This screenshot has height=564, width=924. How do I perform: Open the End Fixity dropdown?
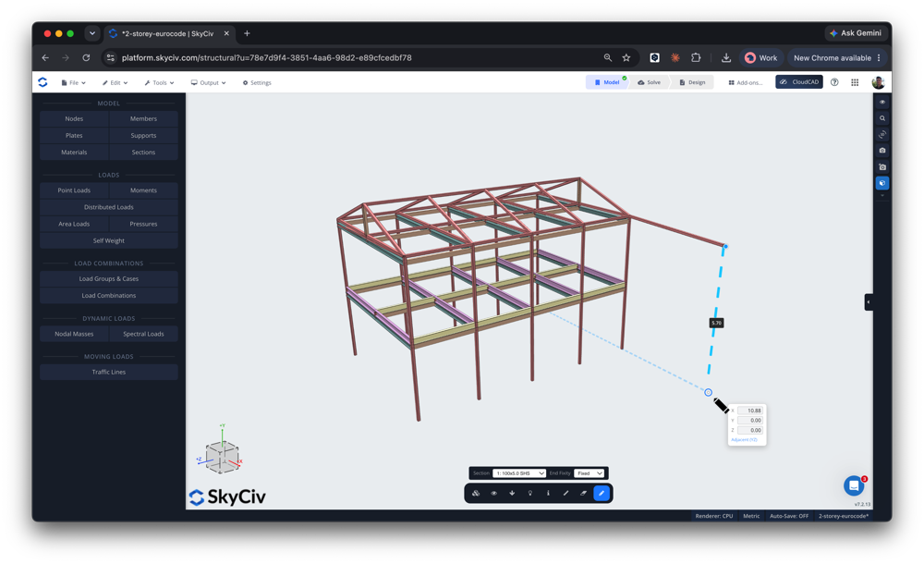(590, 473)
